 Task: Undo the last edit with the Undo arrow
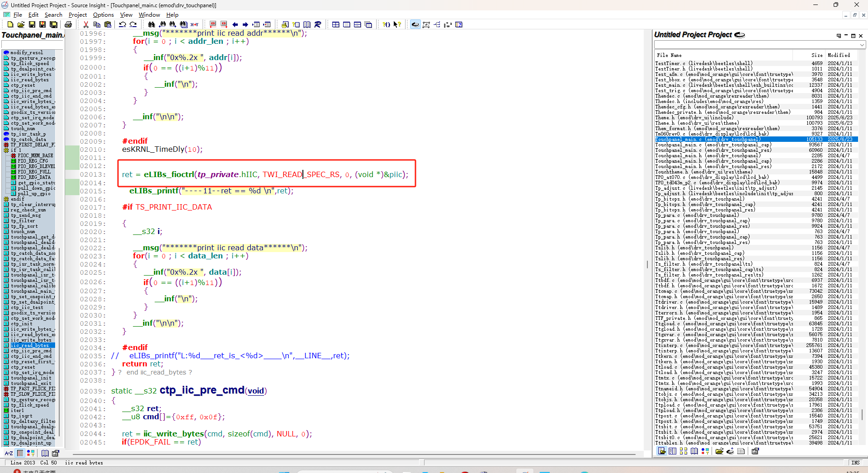tap(123, 24)
